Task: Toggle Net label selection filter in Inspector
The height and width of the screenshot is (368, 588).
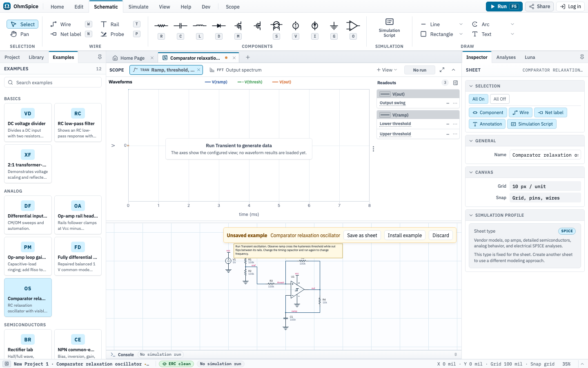Action: click(550, 112)
